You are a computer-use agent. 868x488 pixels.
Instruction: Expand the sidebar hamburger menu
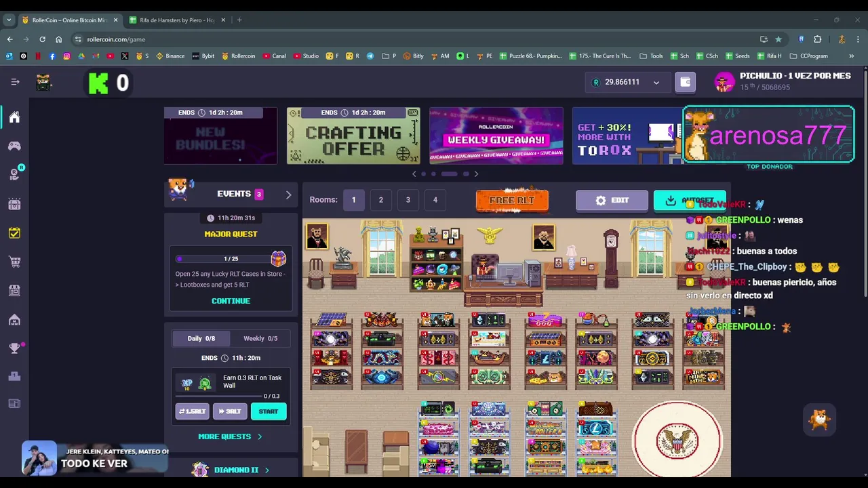click(x=15, y=82)
